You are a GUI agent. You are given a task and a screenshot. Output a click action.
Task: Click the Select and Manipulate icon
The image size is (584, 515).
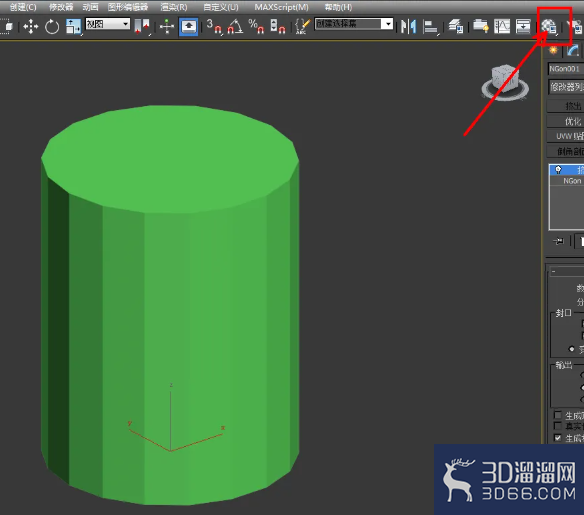click(x=166, y=26)
